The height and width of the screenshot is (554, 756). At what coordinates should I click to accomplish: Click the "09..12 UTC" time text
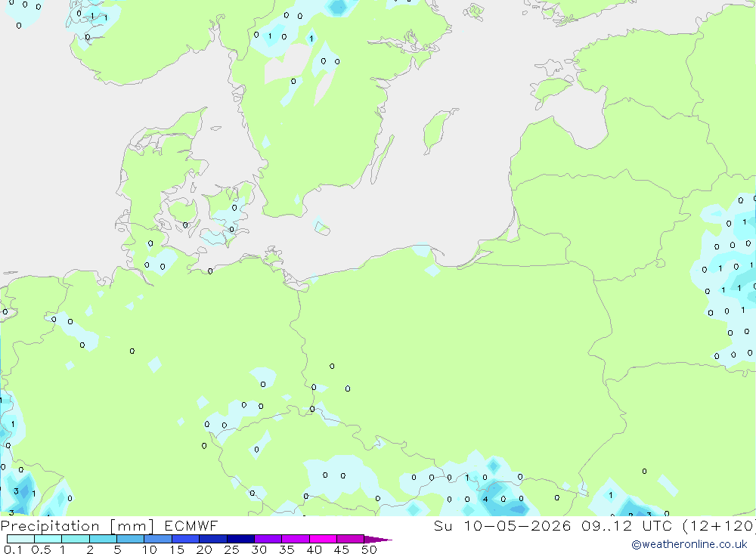(x=627, y=525)
